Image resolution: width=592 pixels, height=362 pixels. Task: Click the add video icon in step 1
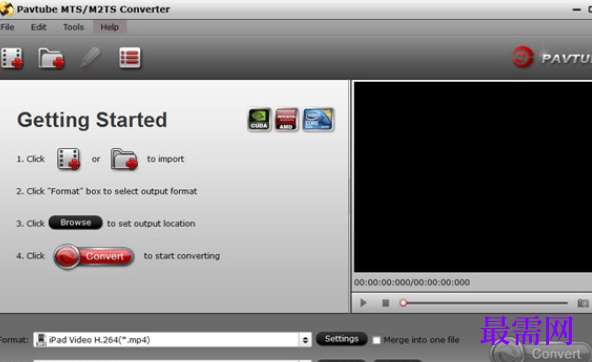[68, 159]
